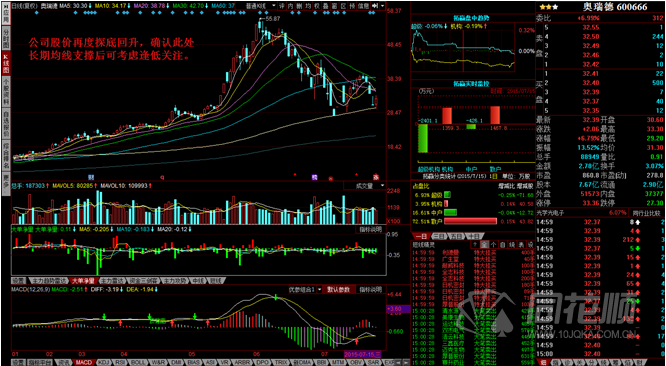Image resolution: width=666 pixels, height=366 pixels.
Task: Click the 默认参数 button
Action: 339,289
